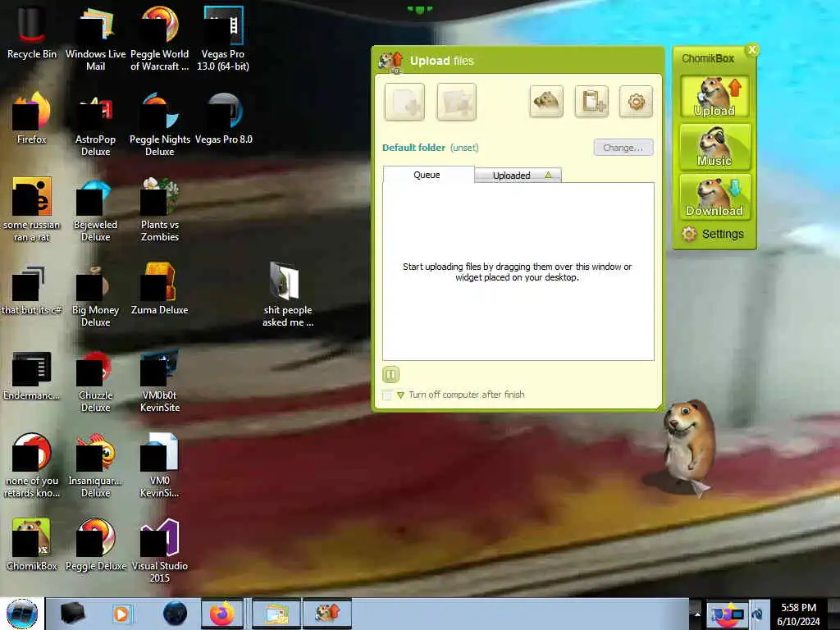Select the Firefox desktop icon

coord(32,118)
